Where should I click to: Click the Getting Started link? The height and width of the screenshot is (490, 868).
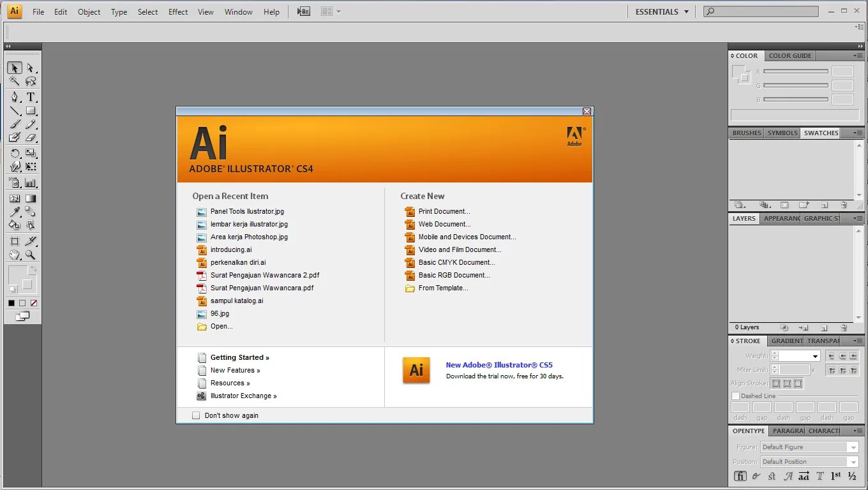[x=240, y=357]
